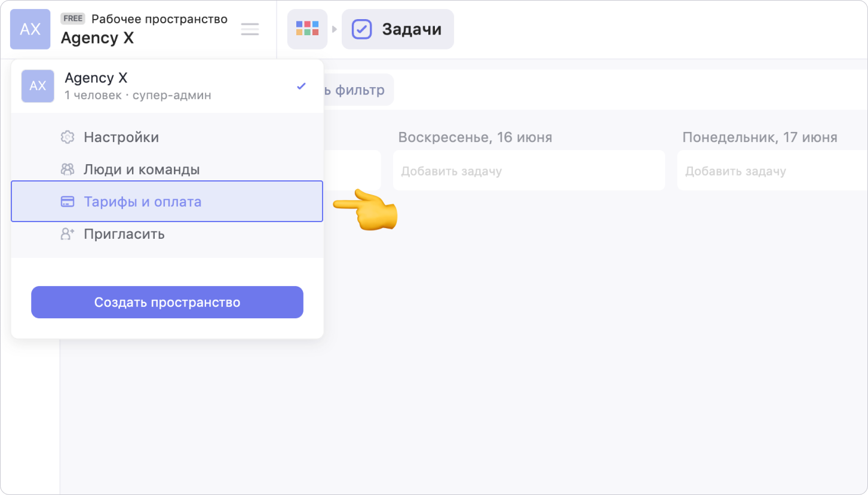The width and height of the screenshot is (868, 495).
Task: Choose Пригласить from the workspace menu
Action: tap(124, 234)
